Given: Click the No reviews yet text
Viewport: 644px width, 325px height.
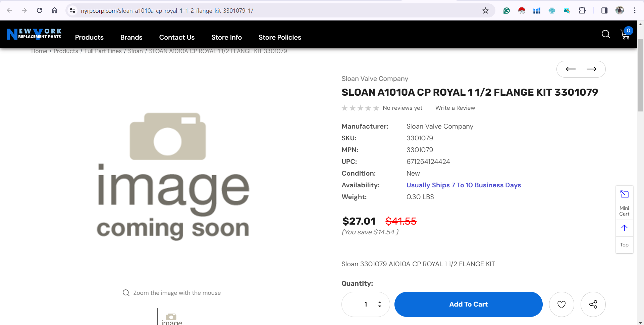Looking at the screenshot, I should point(402,108).
